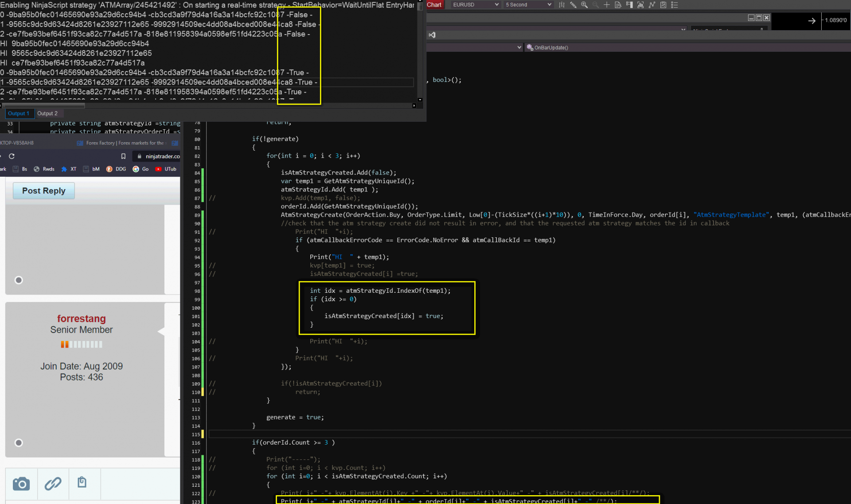851x504 pixels.
Task: Click the zoom in magnifier icon
Action: point(584,5)
